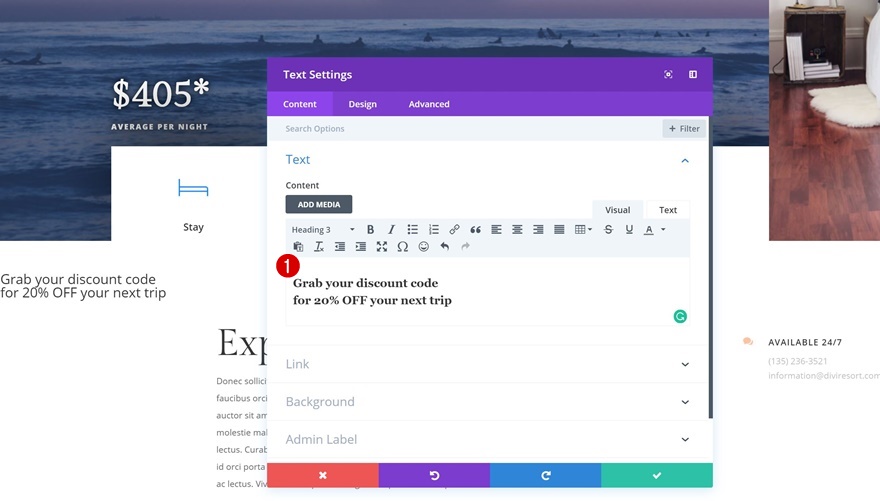Undo the last editor change
The image size is (880, 501).
pos(444,246)
